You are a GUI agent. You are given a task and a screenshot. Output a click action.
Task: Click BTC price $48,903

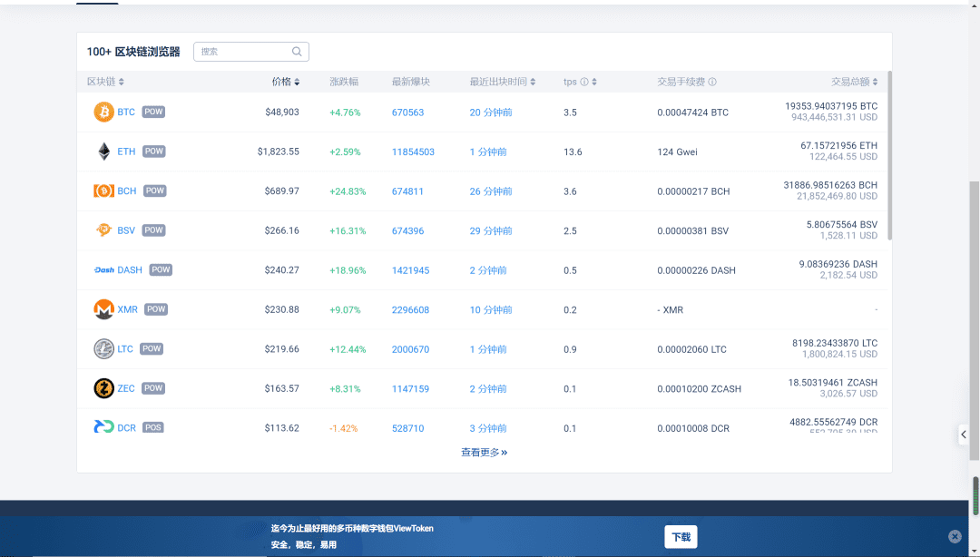coord(282,112)
